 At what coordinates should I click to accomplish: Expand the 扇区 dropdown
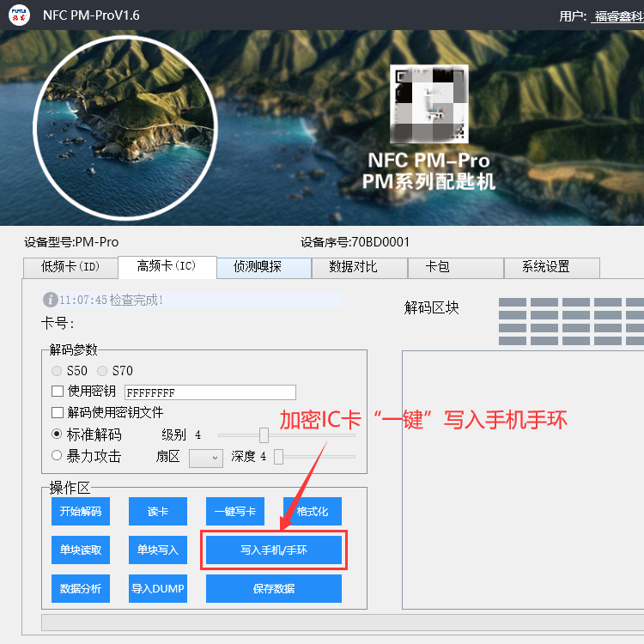coord(205,457)
